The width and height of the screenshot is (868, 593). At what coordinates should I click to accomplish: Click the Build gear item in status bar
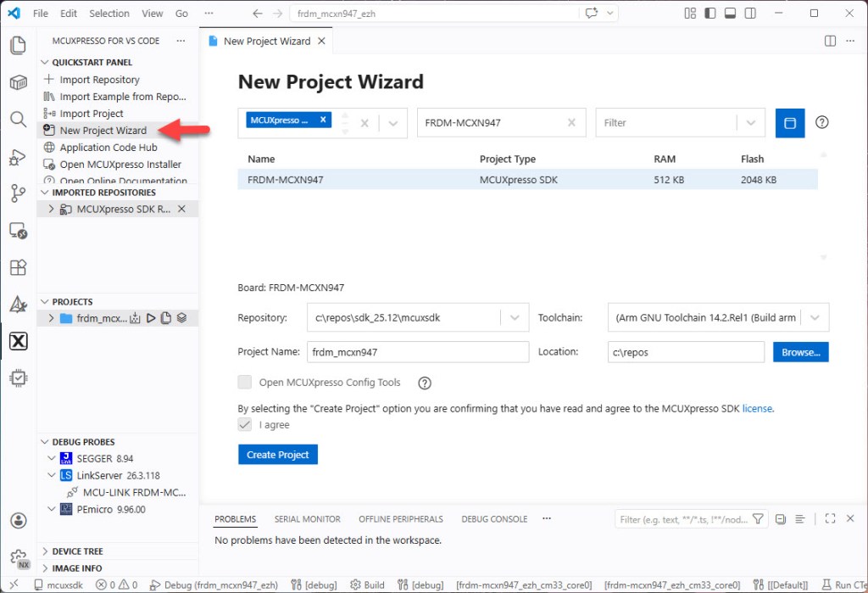pos(367,585)
